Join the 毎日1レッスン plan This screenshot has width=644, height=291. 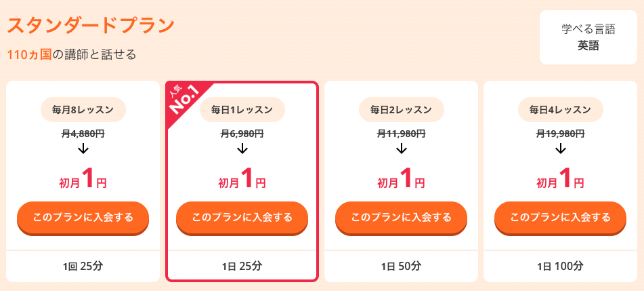tap(242, 218)
